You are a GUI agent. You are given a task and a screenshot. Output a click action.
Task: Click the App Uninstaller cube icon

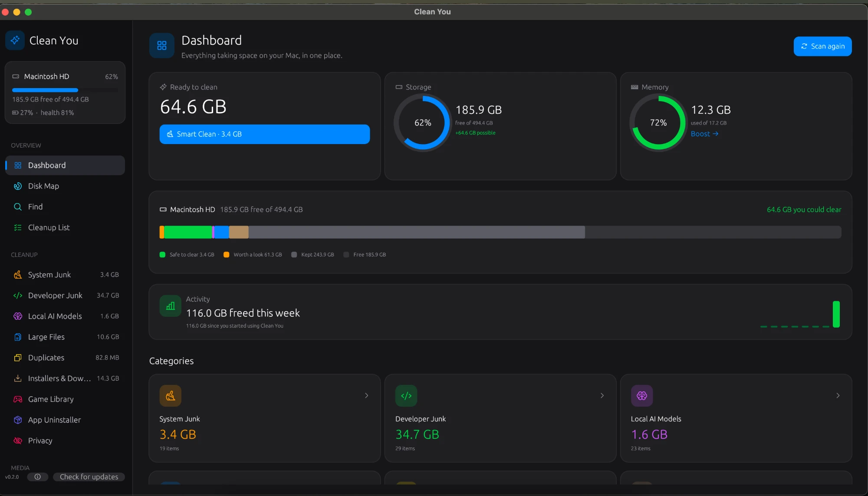pos(18,420)
